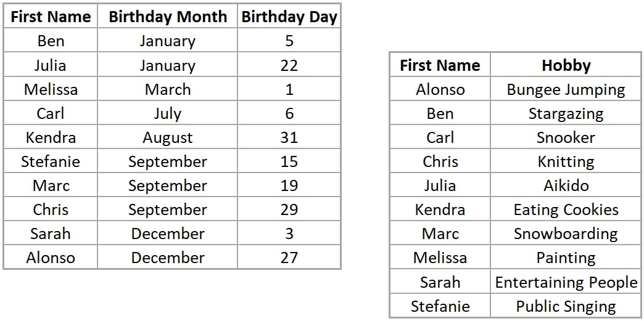Screen dimensions: 644x321
Task: Click the Eating Cookies cell
Action: point(566,209)
